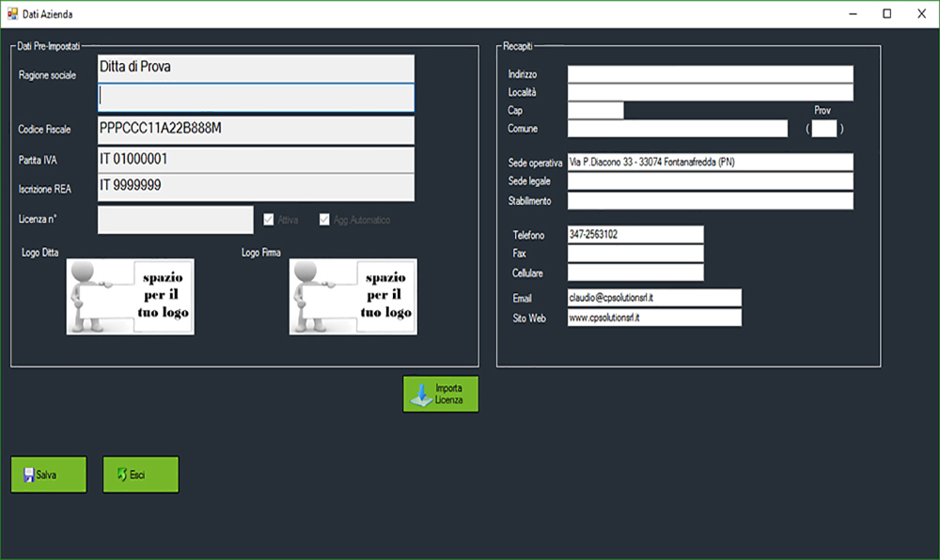Image resolution: width=940 pixels, height=560 pixels.
Task: Click the Importa Licenza download icon
Action: click(420, 395)
